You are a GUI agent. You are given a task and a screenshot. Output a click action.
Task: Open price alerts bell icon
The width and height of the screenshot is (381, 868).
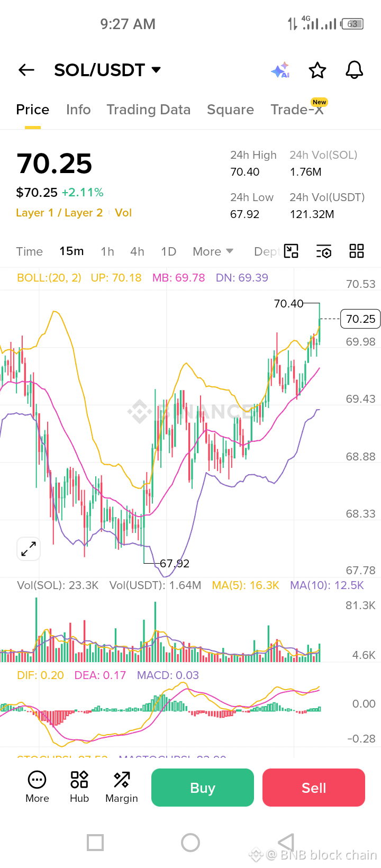pyautogui.click(x=355, y=70)
